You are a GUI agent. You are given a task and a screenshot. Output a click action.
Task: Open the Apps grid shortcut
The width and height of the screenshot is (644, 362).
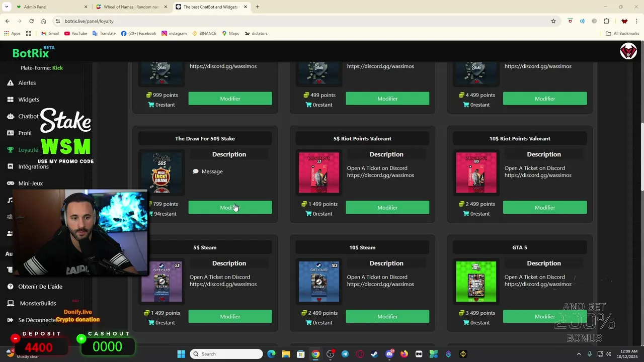(12, 34)
